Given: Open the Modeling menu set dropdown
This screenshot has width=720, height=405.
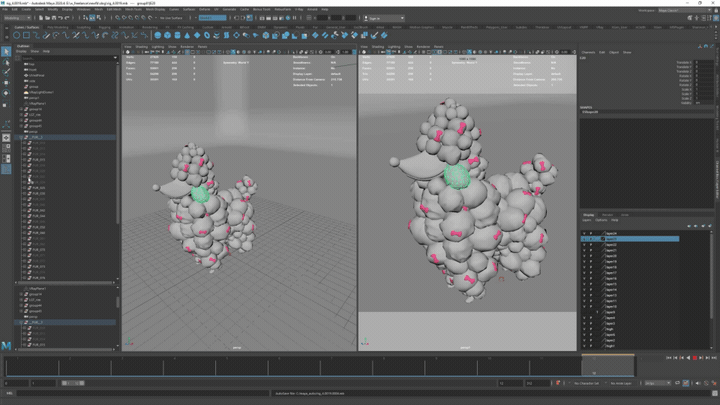Looking at the screenshot, I should pos(17,18).
